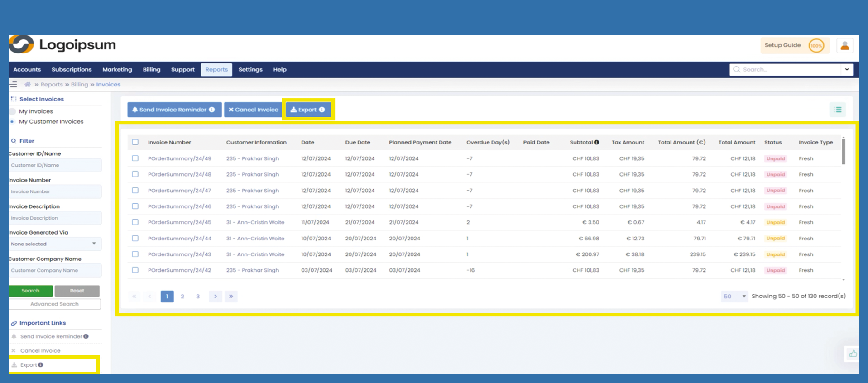
Task: Click the user profile avatar icon
Action: (x=844, y=46)
